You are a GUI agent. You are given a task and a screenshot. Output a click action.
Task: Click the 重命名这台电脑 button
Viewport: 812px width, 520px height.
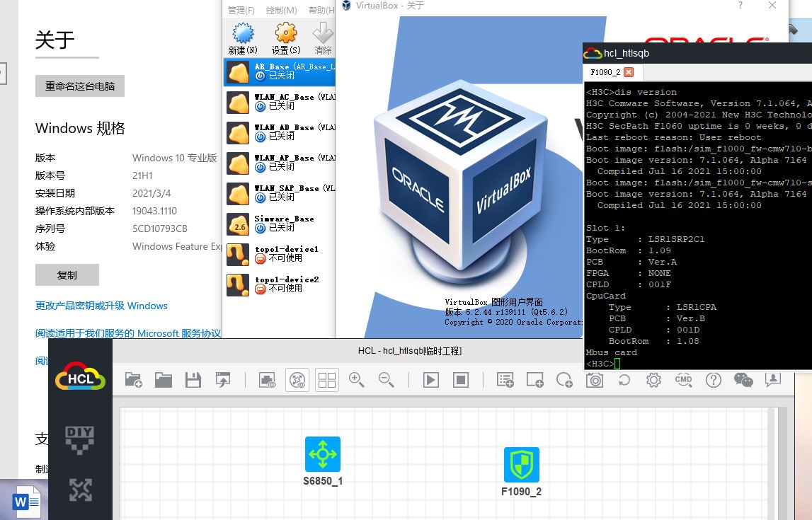(80, 86)
